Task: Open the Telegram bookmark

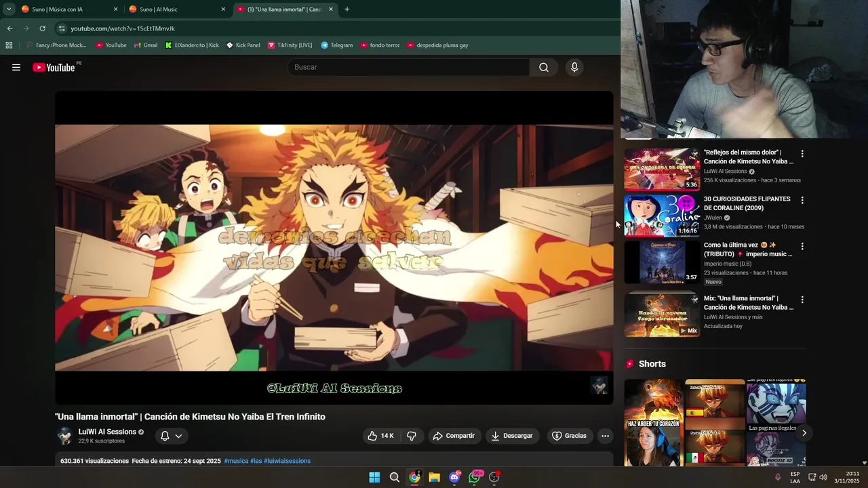Action: [x=337, y=45]
